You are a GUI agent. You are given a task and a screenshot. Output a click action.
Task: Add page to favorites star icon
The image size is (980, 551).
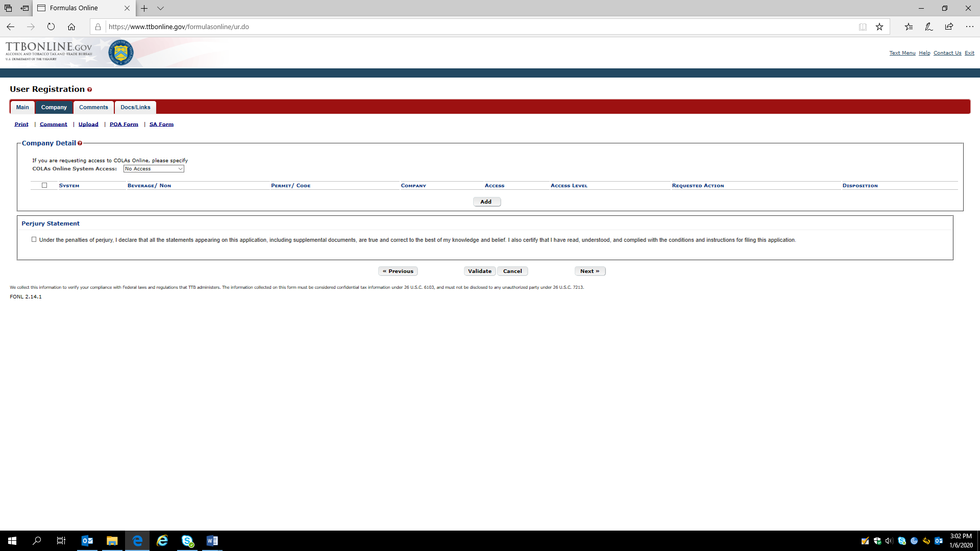(x=879, y=27)
